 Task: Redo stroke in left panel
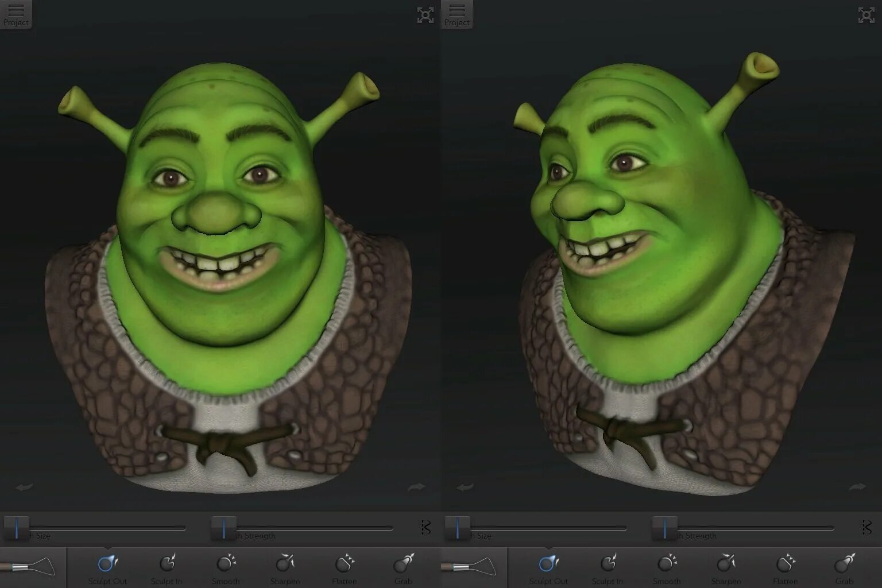pyautogui.click(x=416, y=488)
